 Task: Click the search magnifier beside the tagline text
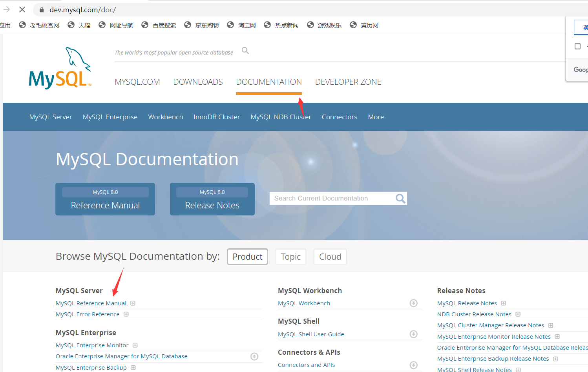click(x=245, y=51)
